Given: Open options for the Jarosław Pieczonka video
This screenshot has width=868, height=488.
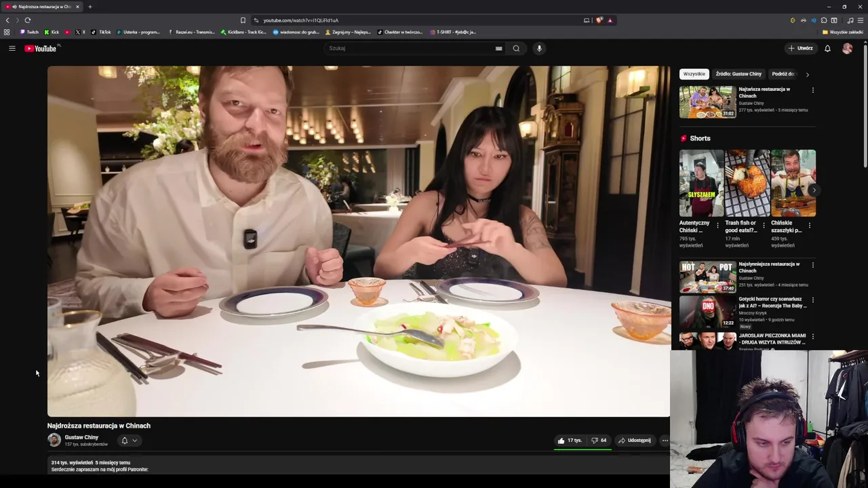Looking at the screenshot, I should (x=812, y=336).
